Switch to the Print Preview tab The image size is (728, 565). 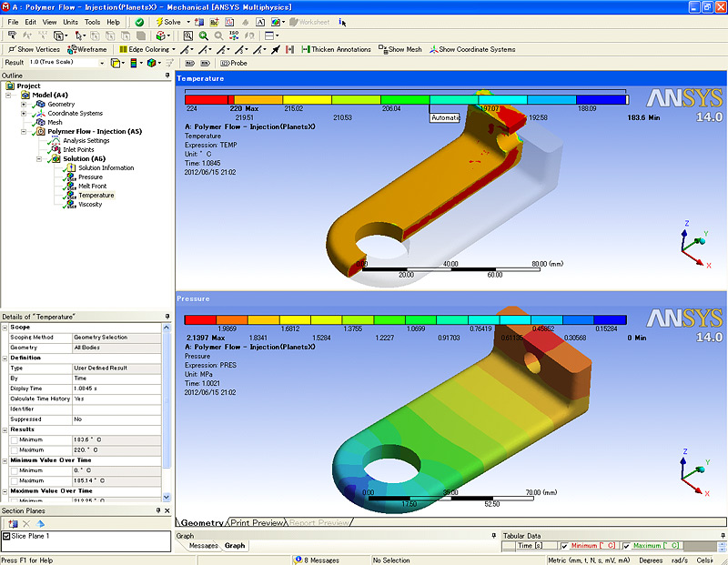coord(257,523)
